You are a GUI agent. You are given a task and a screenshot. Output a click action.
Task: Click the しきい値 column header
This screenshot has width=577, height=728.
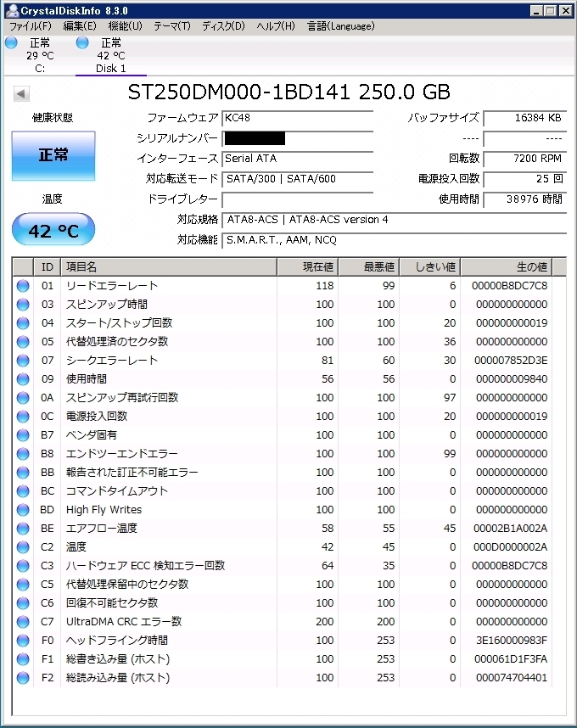[430, 267]
